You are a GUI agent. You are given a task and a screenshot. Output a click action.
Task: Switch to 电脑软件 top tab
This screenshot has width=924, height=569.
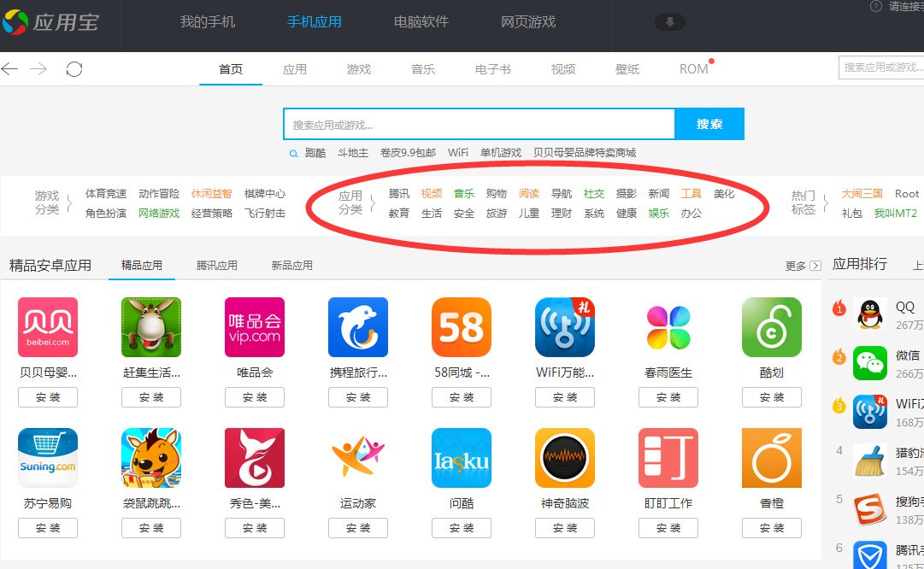click(421, 22)
